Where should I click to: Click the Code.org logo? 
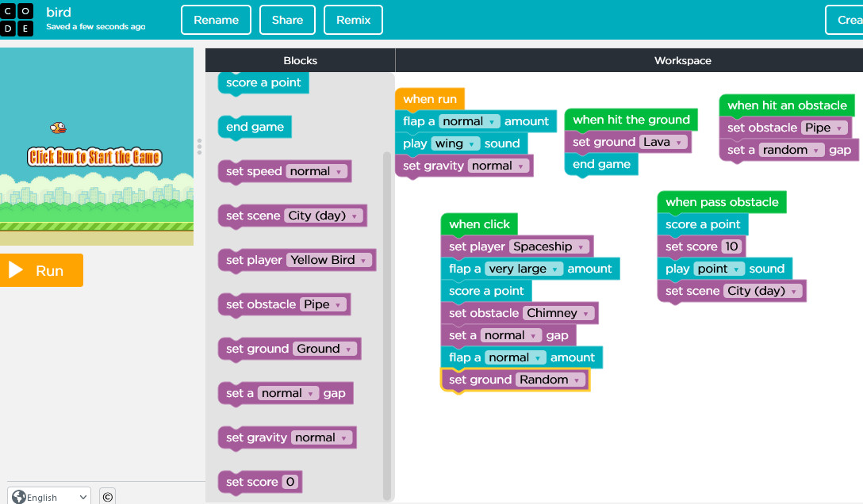pos(17,20)
